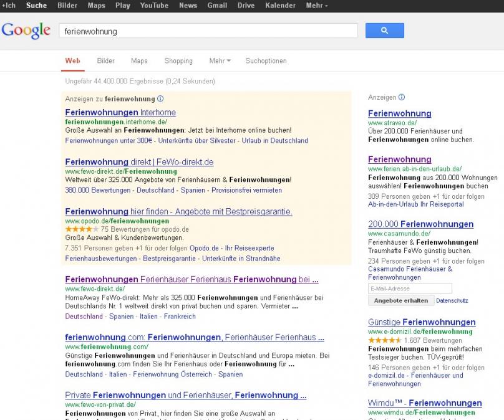The width and height of the screenshot is (504, 420).
Task: Click 'Italien' sitelink under fewo-direkt result
Action: [148, 317]
